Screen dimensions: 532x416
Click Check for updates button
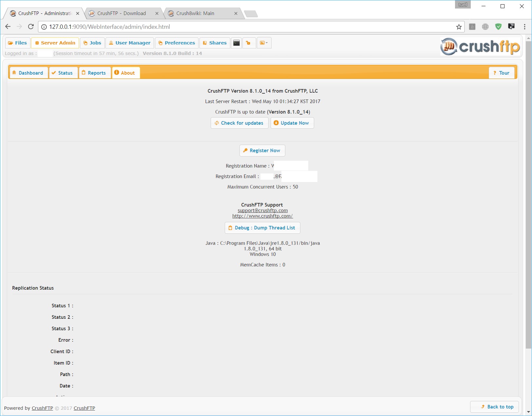click(x=239, y=123)
